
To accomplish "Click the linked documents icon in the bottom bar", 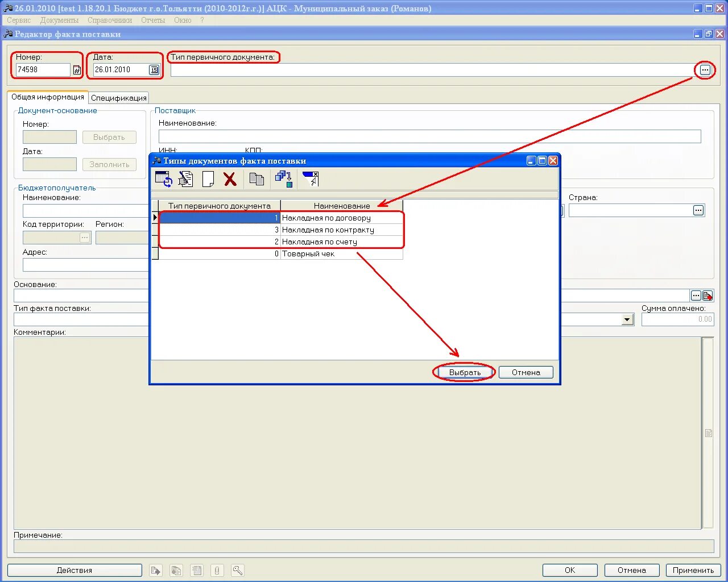I will coord(176,570).
